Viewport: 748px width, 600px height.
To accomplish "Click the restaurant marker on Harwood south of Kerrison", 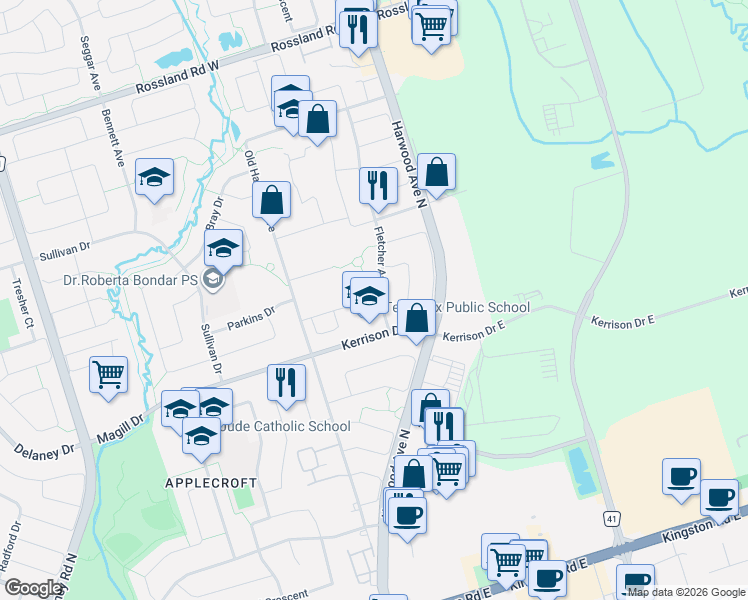I will [444, 427].
